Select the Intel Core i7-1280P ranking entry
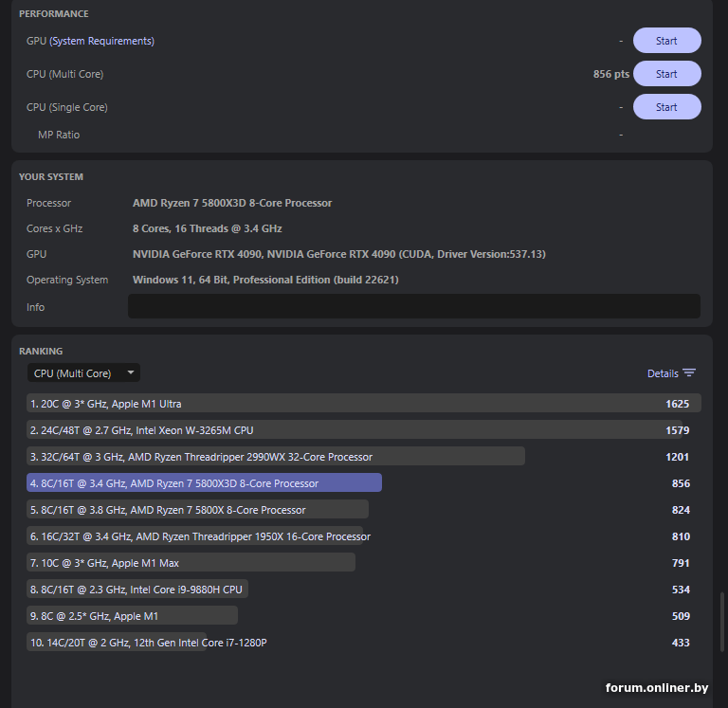728x708 pixels. (x=117, y=643)
